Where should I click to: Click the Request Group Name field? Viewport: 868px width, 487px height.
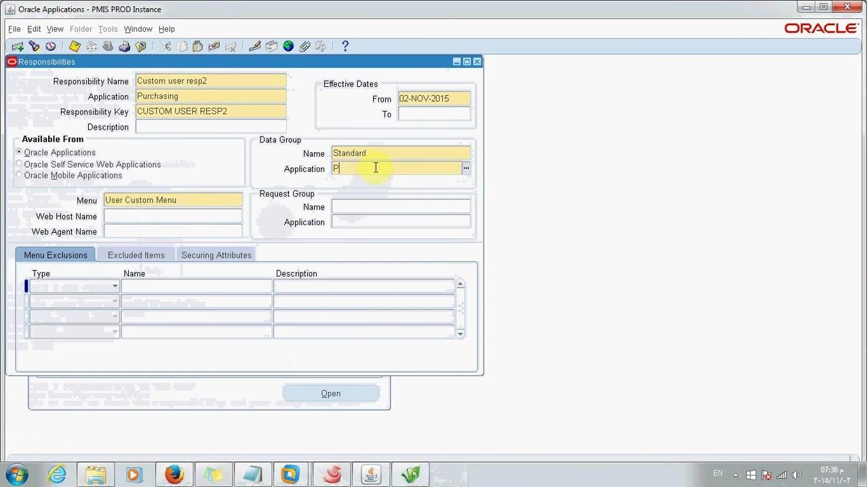(x=401, y=207)
